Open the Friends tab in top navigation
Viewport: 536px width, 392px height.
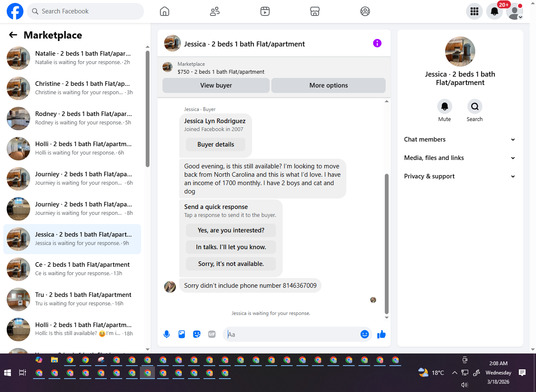pyautogui.click(x=215, y=11)
